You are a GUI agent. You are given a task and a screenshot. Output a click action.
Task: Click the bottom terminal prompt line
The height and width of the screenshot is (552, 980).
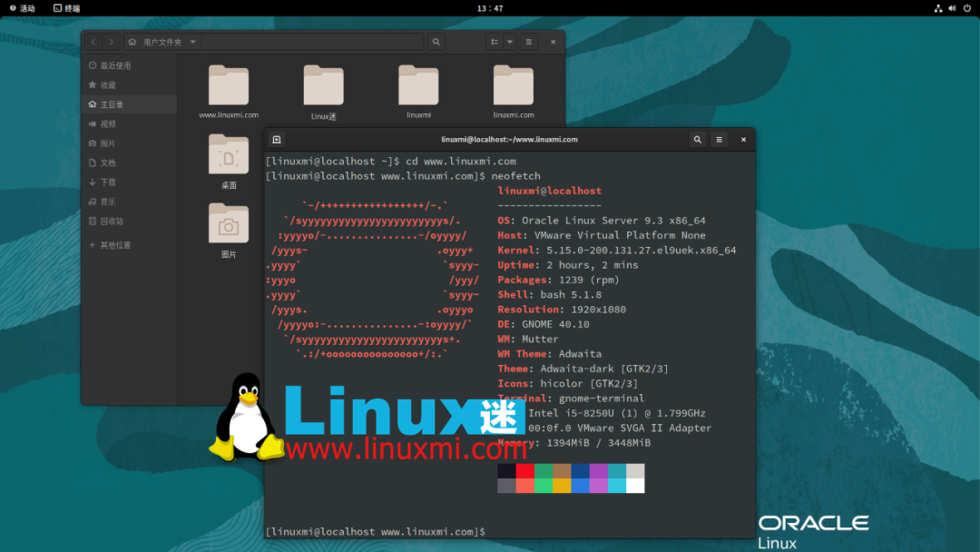tap(376, 532)
